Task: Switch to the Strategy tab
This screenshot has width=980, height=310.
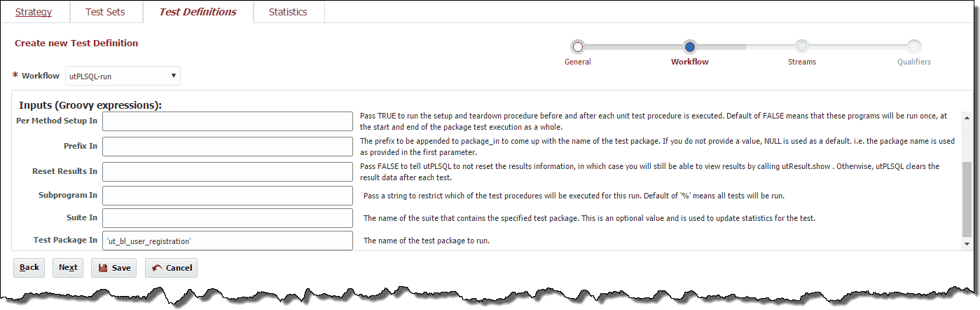Action: [x=34, y=12]
